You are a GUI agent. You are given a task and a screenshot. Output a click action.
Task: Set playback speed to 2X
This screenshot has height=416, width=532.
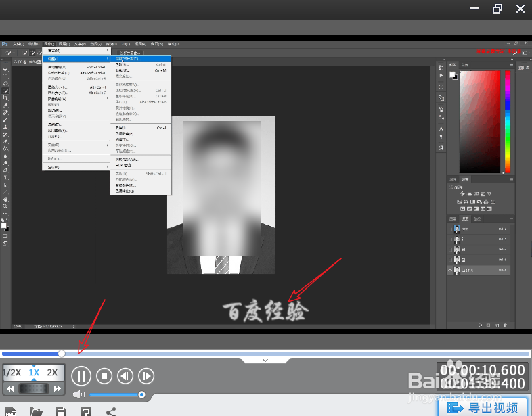click(x=52, y=373)
